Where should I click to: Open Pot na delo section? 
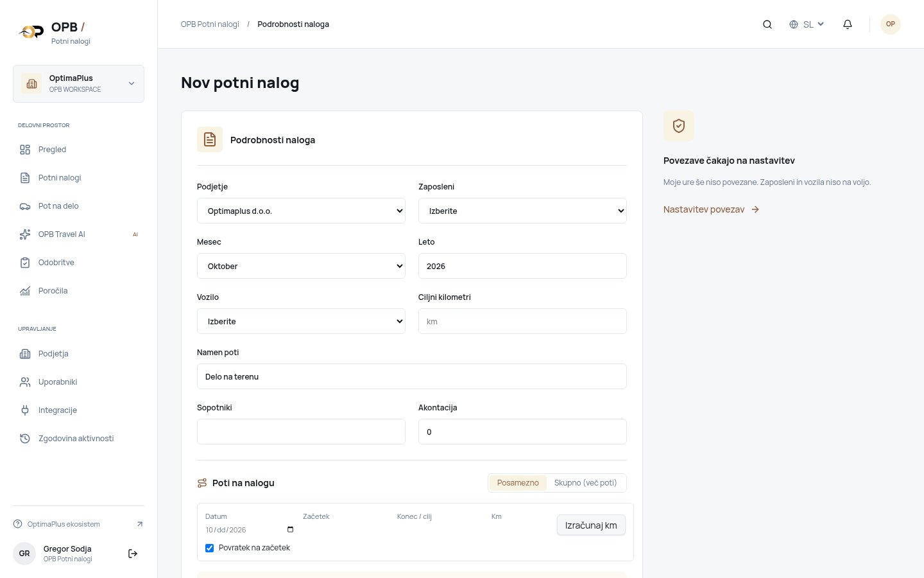coord(78,206)
